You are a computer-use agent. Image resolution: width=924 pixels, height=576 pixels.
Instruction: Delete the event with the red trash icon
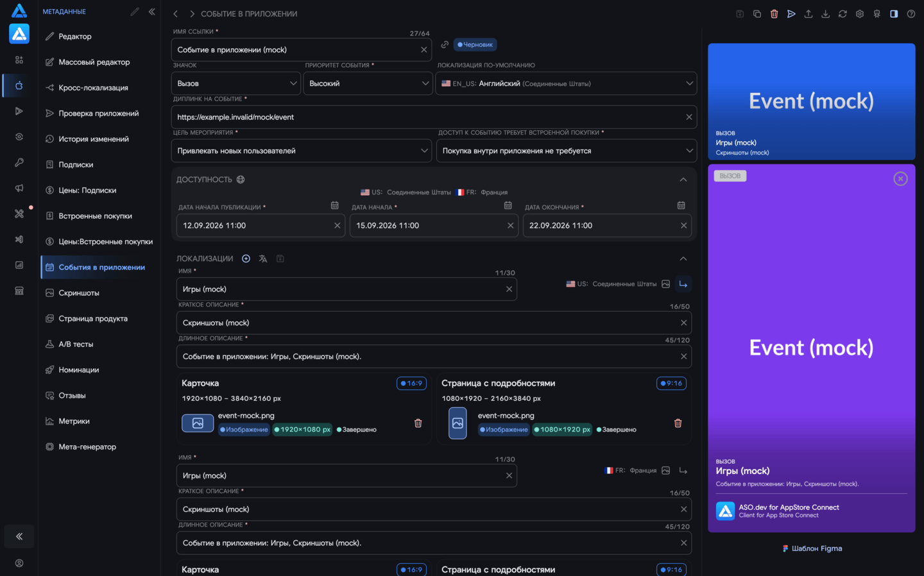(774, 13)
